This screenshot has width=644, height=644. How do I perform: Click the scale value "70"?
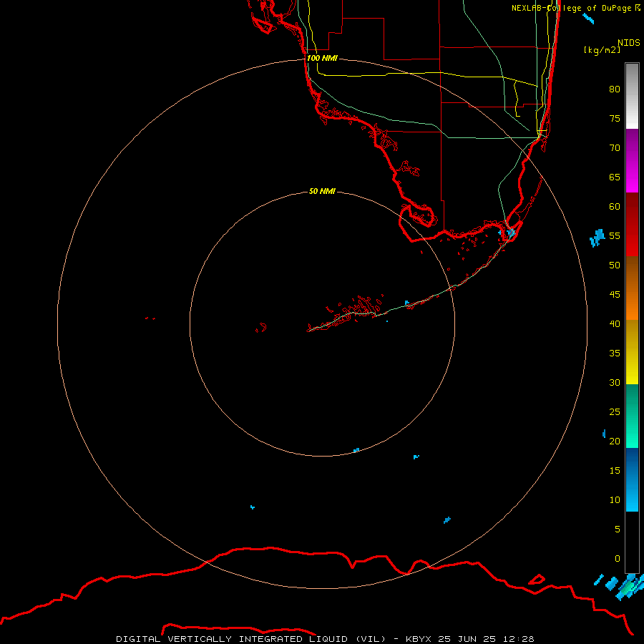pos(615,148)
